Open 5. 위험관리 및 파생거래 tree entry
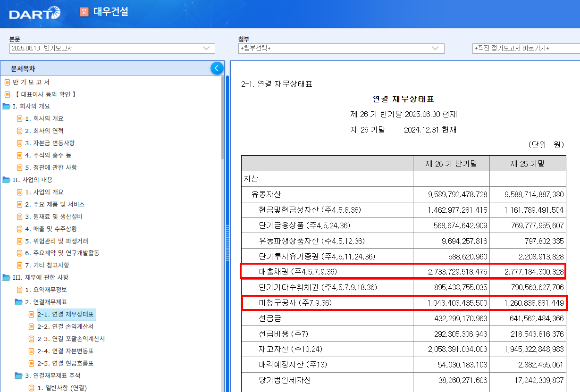This screenshot has height=392, width=580. tap(56, 241)
